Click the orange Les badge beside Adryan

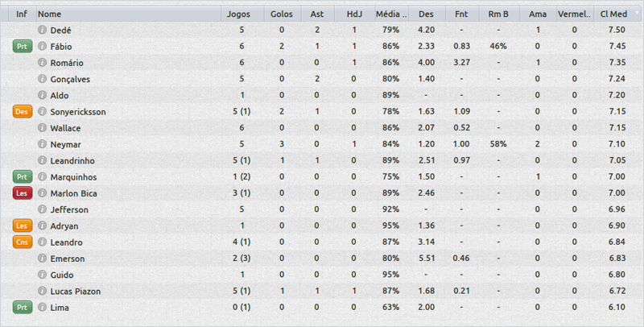[22, 226]
